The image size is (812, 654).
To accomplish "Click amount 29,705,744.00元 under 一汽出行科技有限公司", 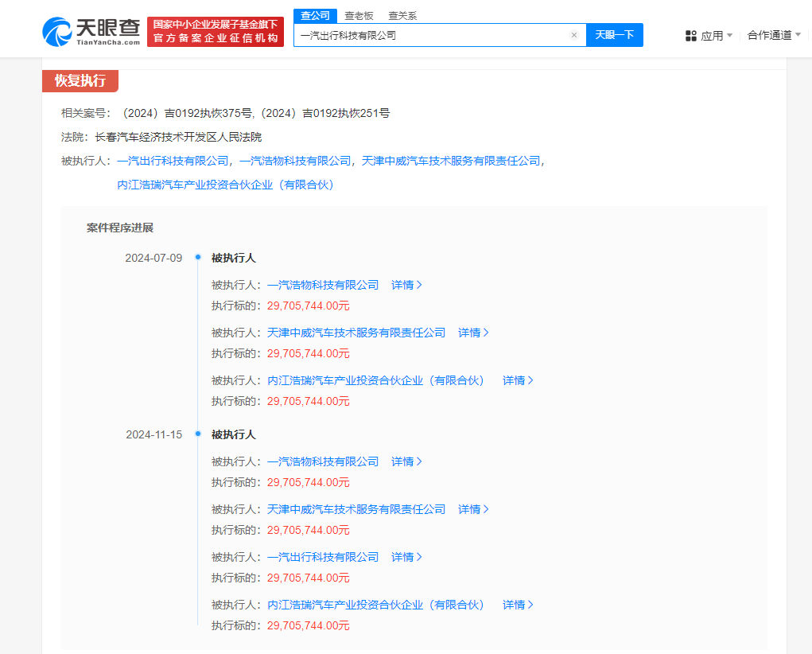I will click(x=308, y=578).
